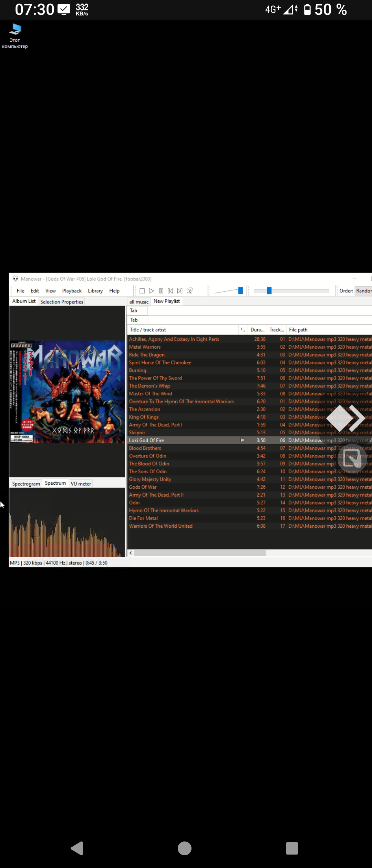Skip to next track icon
This screenshot has width=372, height=868.
pos(179,291)
